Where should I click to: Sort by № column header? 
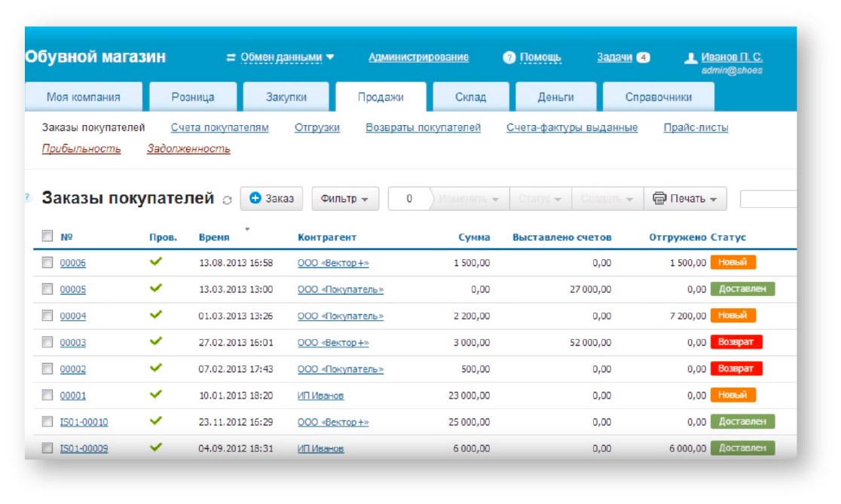66,237
